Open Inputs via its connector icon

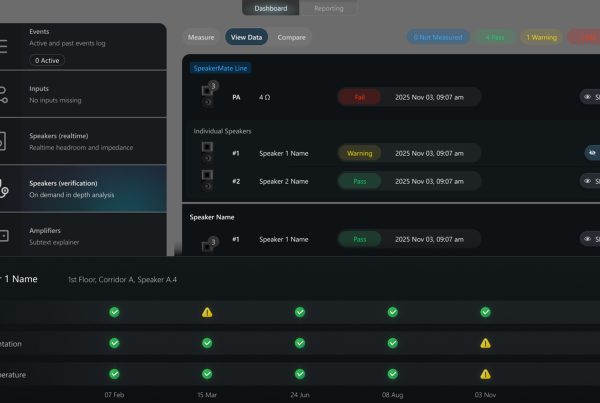point(4,94)
